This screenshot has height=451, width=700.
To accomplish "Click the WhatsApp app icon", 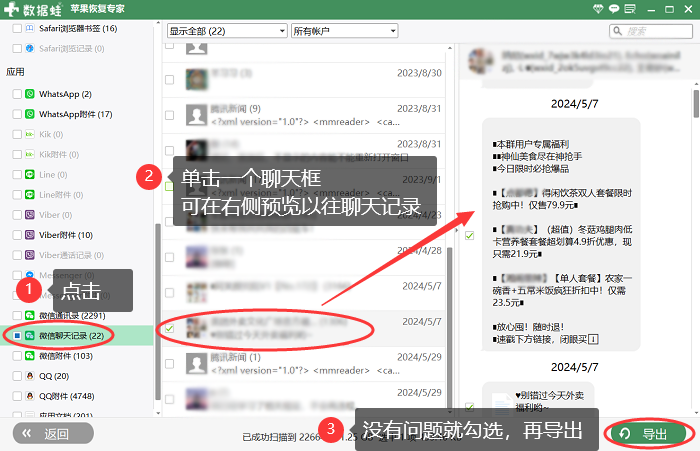I will (x=29, y=94).
